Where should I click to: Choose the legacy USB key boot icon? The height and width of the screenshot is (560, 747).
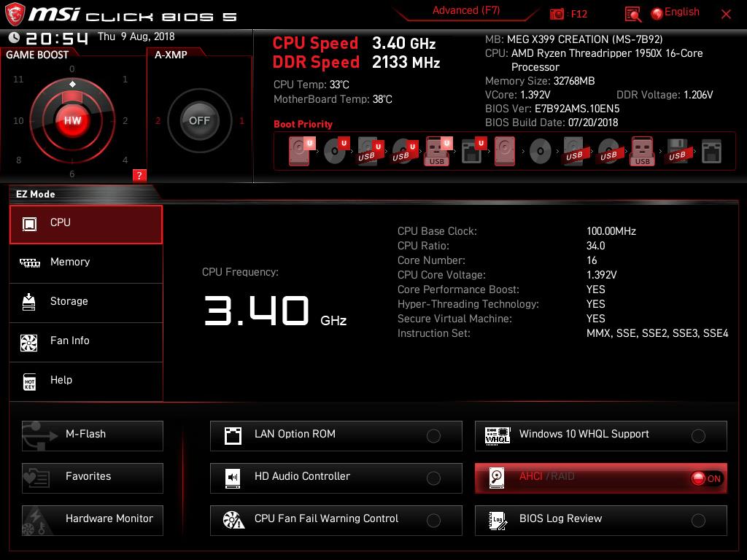tap(643, 151)
